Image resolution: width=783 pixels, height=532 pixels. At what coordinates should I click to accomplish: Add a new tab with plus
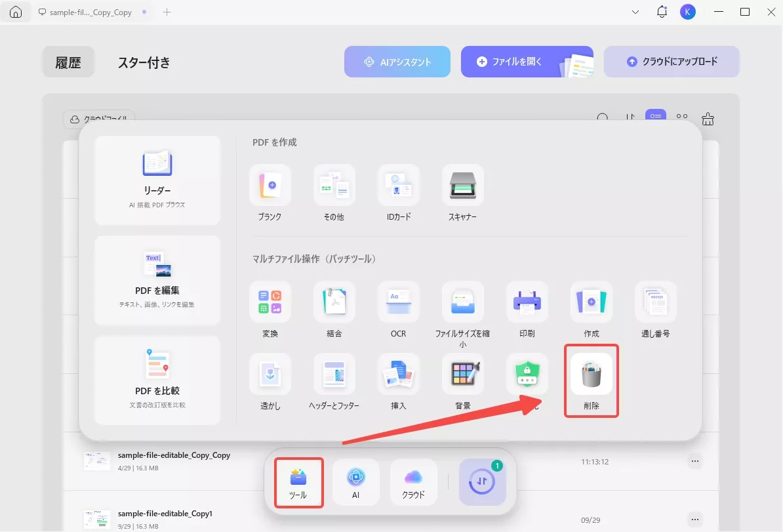click(167, 12)
